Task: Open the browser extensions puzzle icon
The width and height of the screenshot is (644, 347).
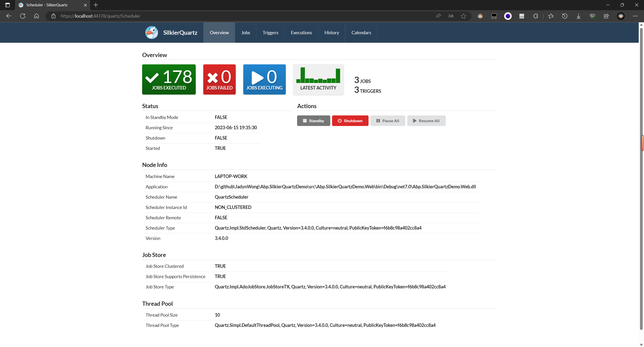Action: [x=536, y=16]
